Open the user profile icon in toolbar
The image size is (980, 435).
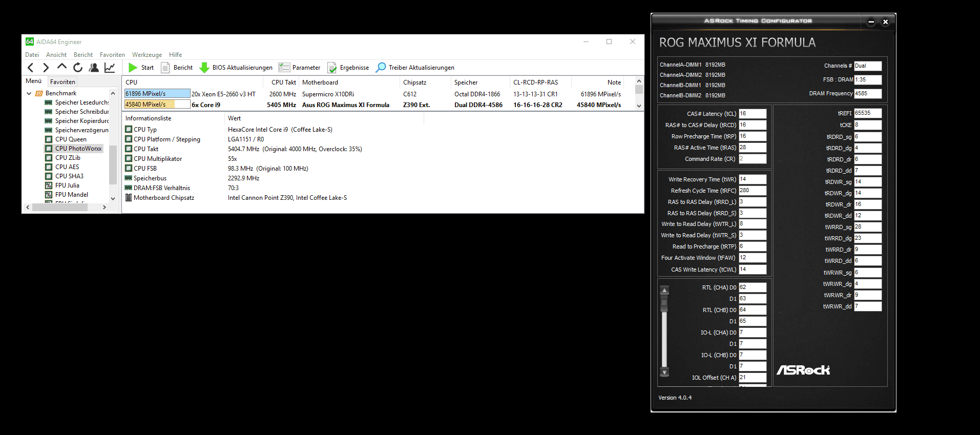pyautogui.click(x=94, y=68)
